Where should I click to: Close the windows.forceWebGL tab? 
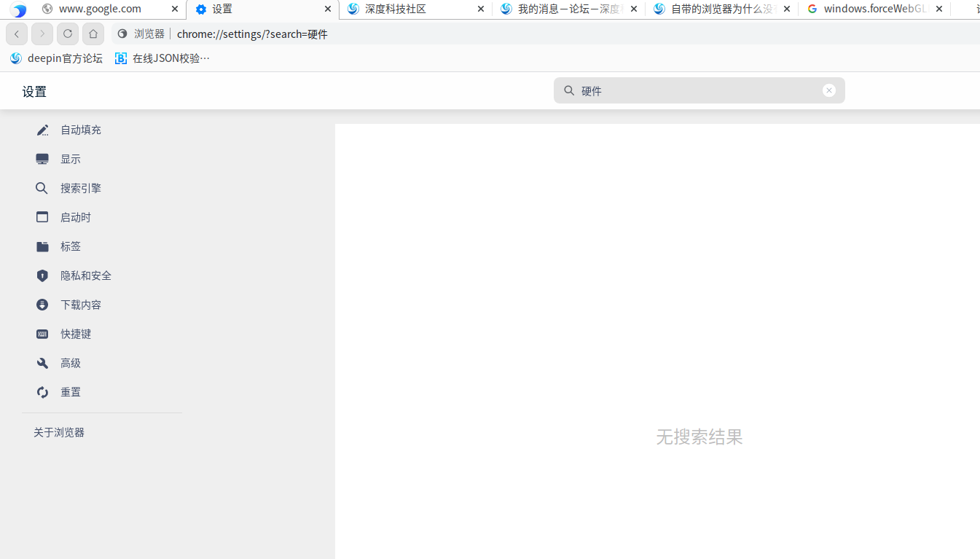[x=939, y=9]
